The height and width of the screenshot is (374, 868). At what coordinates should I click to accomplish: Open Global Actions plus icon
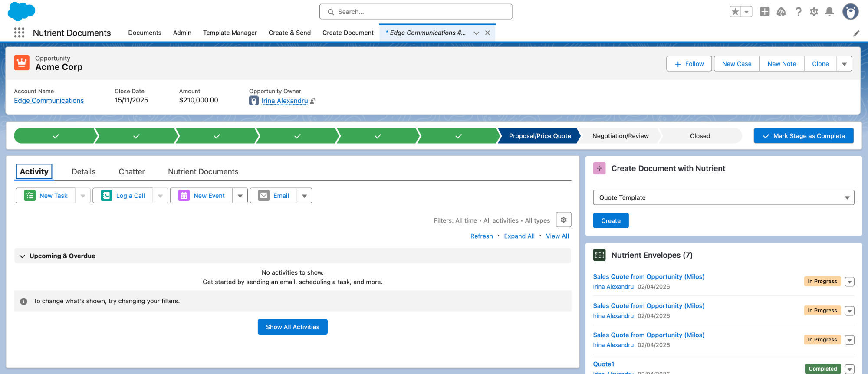tap(765, 12)
